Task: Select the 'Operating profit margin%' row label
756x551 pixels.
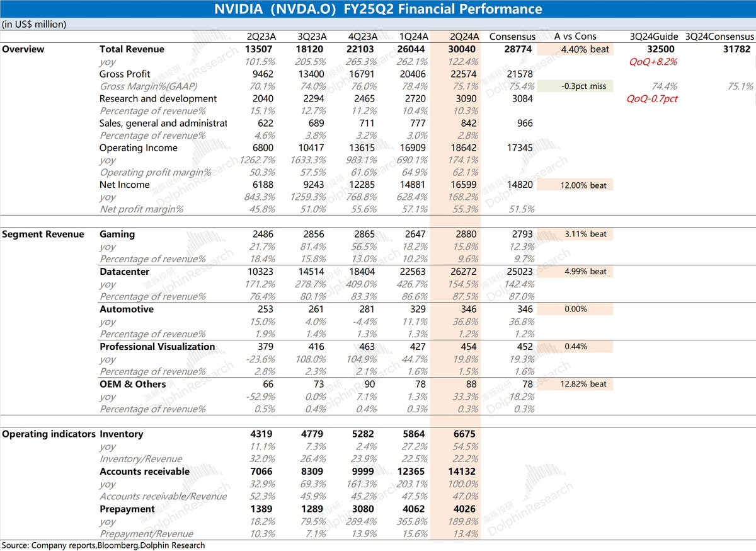Action: 156,172
